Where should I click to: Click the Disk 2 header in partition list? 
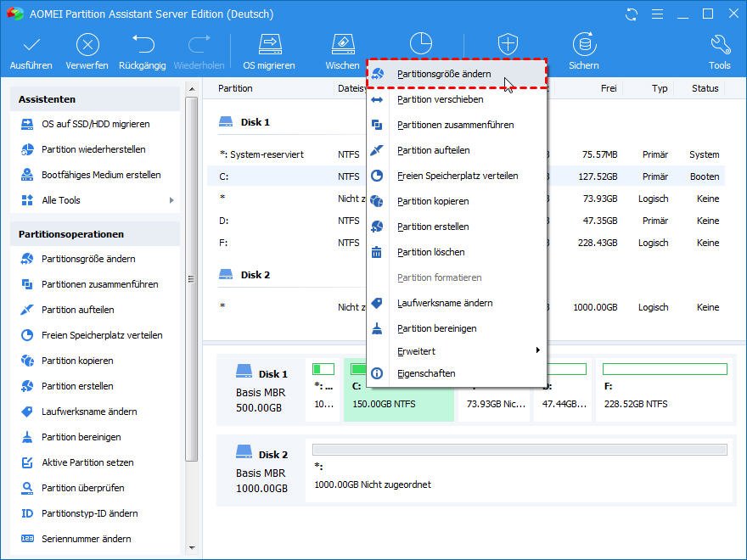[x=244, y=275]
